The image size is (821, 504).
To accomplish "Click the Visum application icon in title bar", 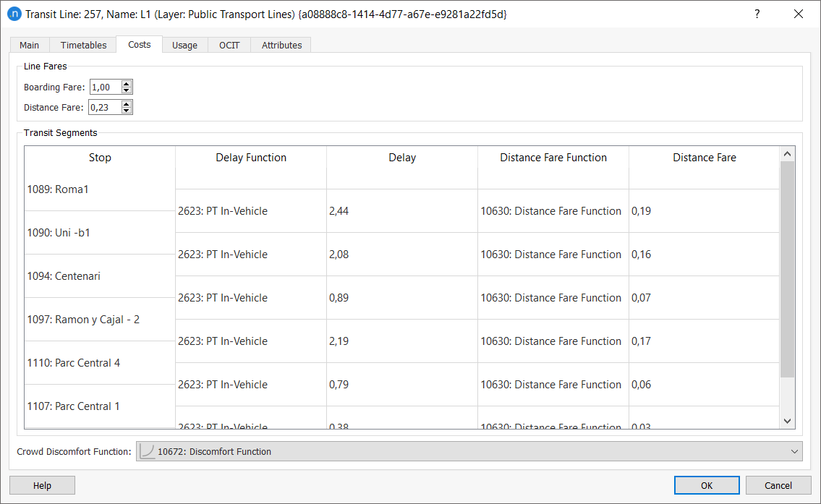I will [16, 14].
